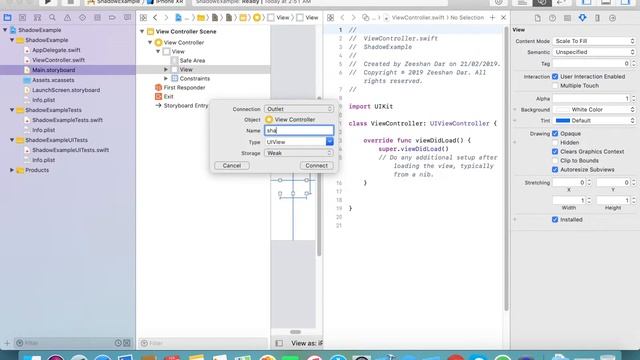The width and height of the screenshot is (640, 360).
Task: Click the View as device button
Action: 307,343
